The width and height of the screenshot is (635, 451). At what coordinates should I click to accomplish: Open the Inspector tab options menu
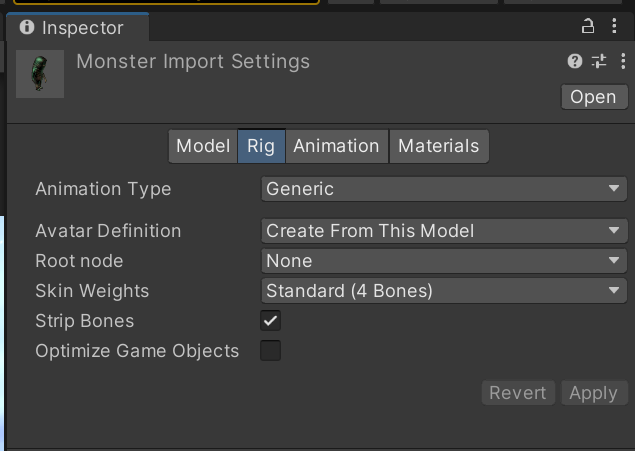[614, 26]
